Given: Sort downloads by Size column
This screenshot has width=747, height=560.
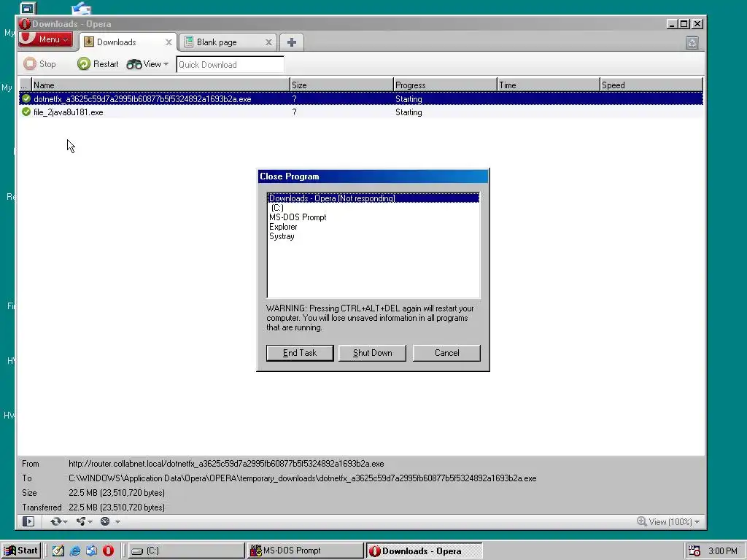Looking at the screenshot, I should coord(341,85).
